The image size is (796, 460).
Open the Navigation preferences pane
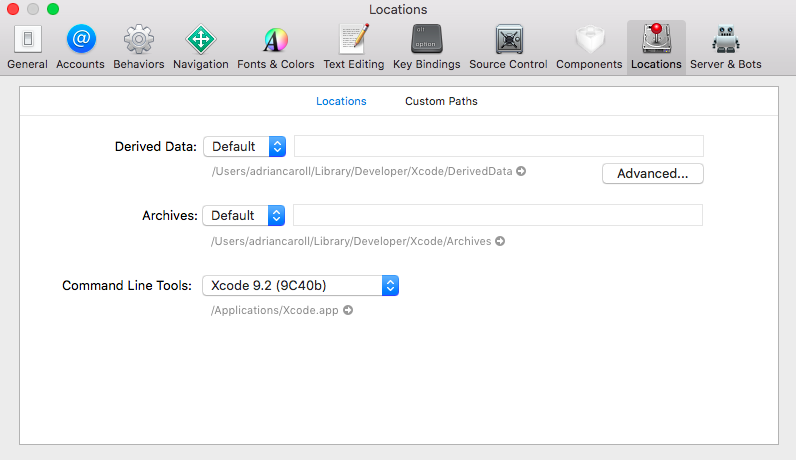(201, 47)
